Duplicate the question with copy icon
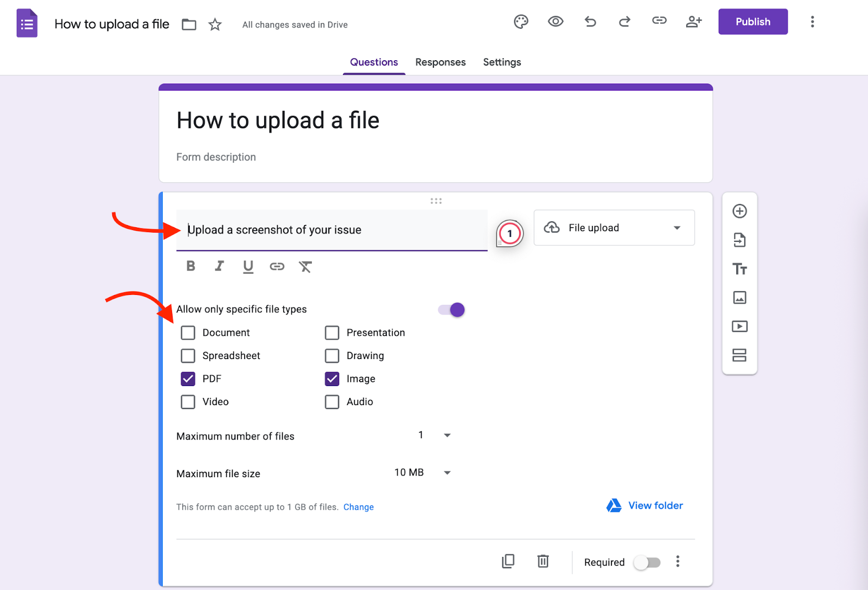Screen dimensions: 868x590 pyautogui.click(x=508, y=561)
